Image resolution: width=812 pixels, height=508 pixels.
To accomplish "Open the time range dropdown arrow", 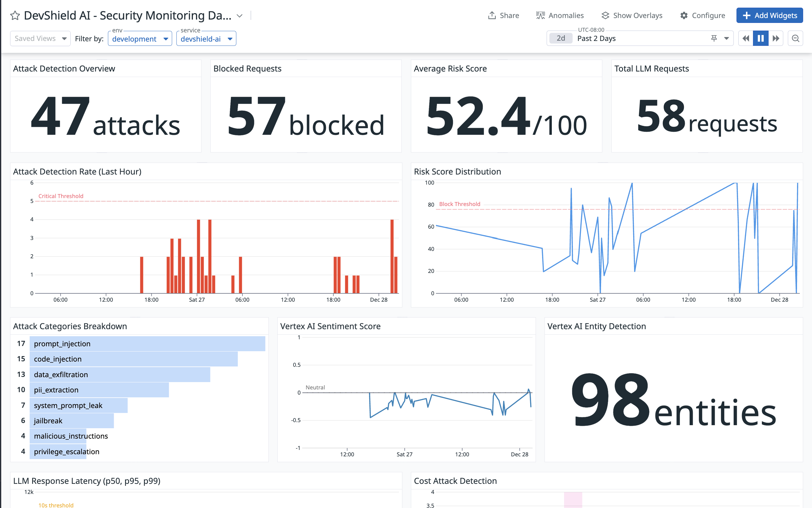I will 726,38.
